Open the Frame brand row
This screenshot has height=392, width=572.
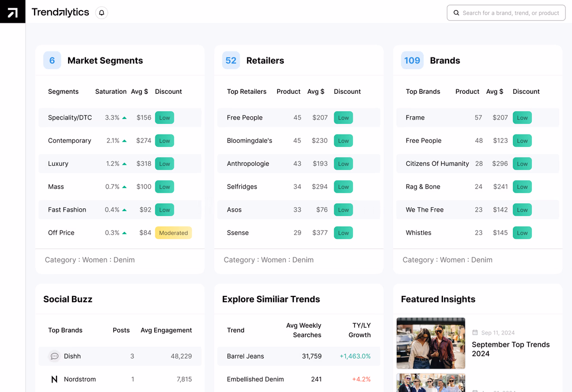(x=478, y=118)
